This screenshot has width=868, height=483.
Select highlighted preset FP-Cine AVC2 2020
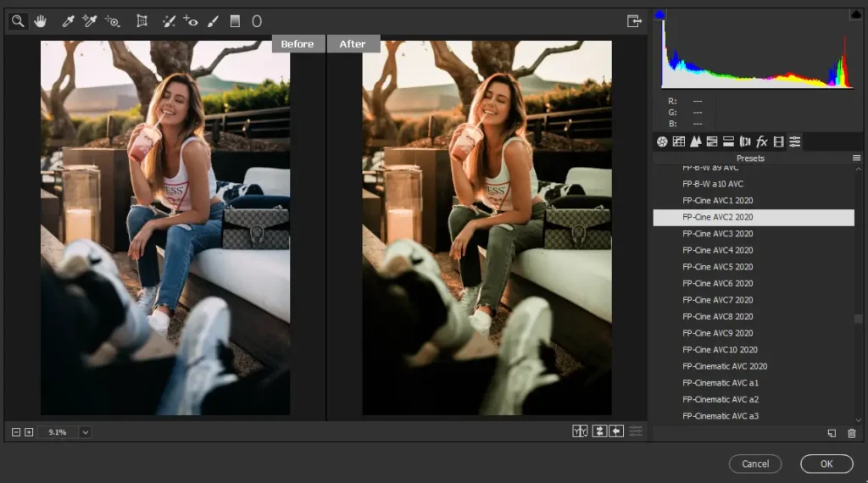754,217
